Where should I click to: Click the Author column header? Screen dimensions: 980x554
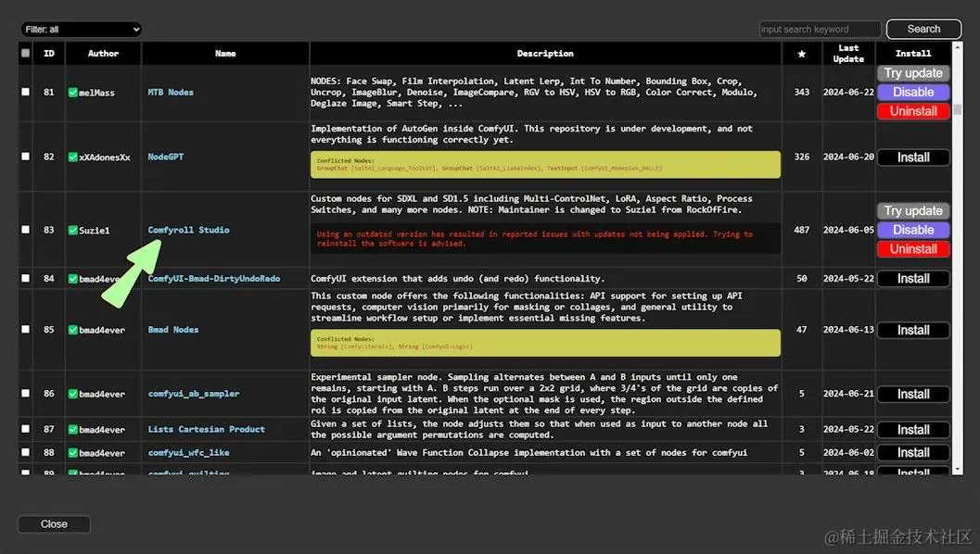pos(103,54)
